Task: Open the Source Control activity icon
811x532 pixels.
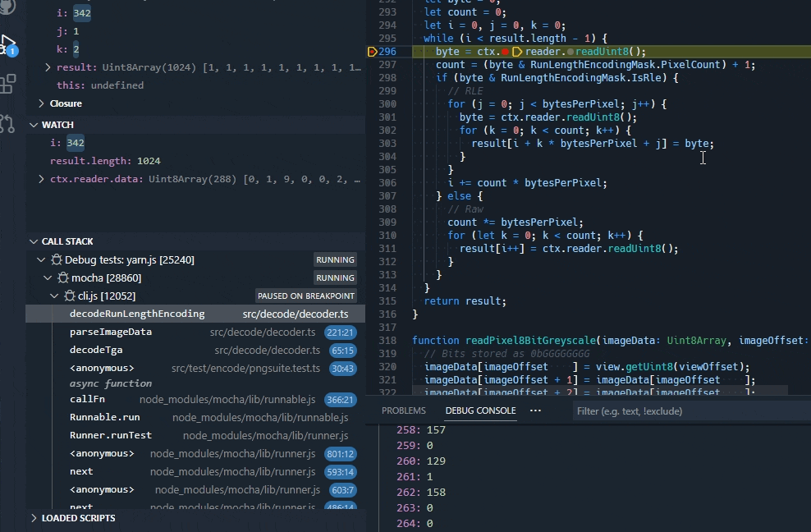Action: point(7,123)
